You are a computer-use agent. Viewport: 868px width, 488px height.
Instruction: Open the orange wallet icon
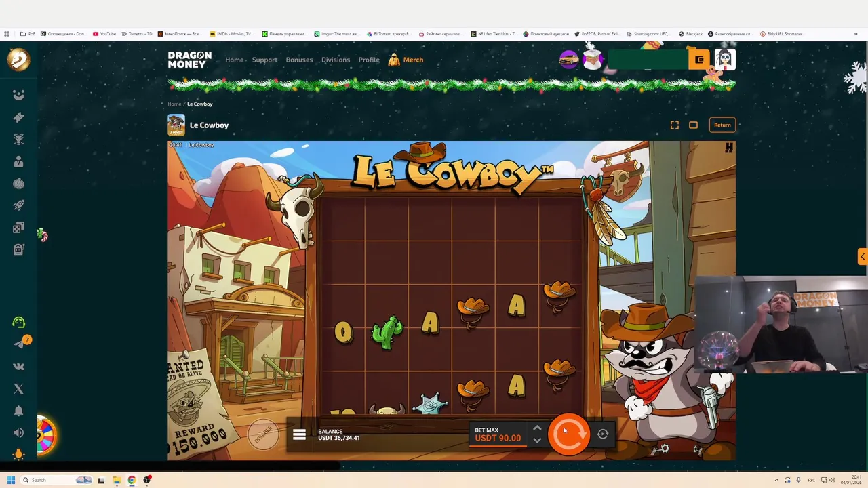click(x=699, y=60)
